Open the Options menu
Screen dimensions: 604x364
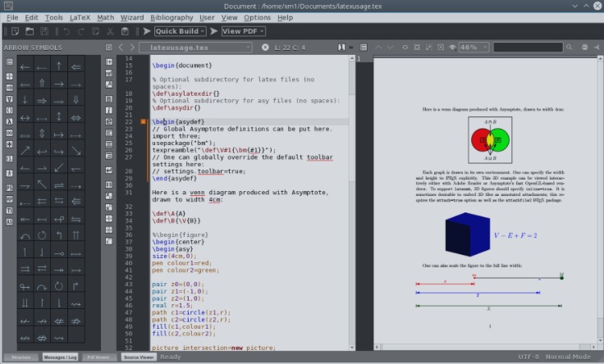258,17
